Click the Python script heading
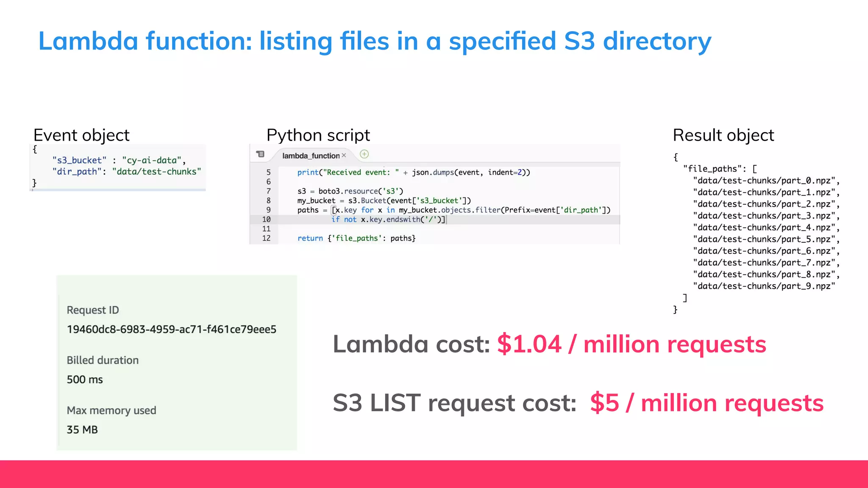This screenshot has height=488, width=868. [318, 136]
